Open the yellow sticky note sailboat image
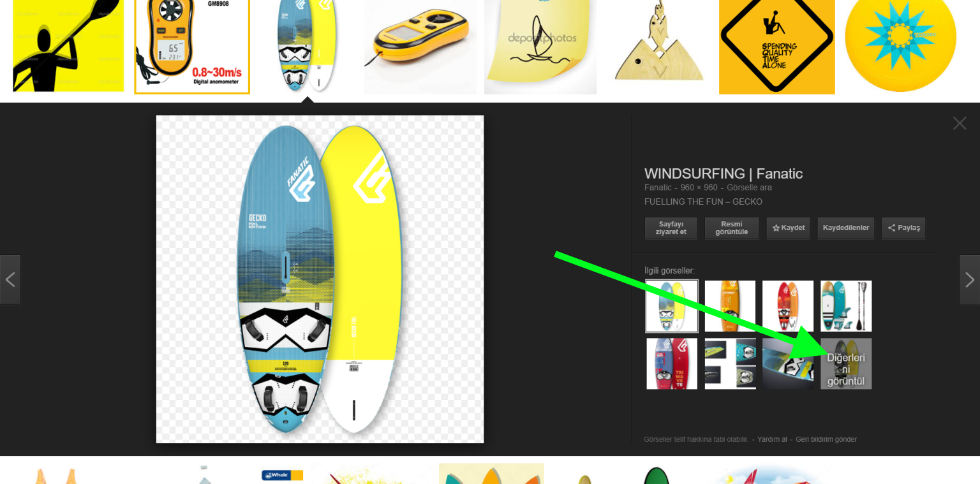The width and height of the screenshot is (980, 484). (x=540, y=46)
